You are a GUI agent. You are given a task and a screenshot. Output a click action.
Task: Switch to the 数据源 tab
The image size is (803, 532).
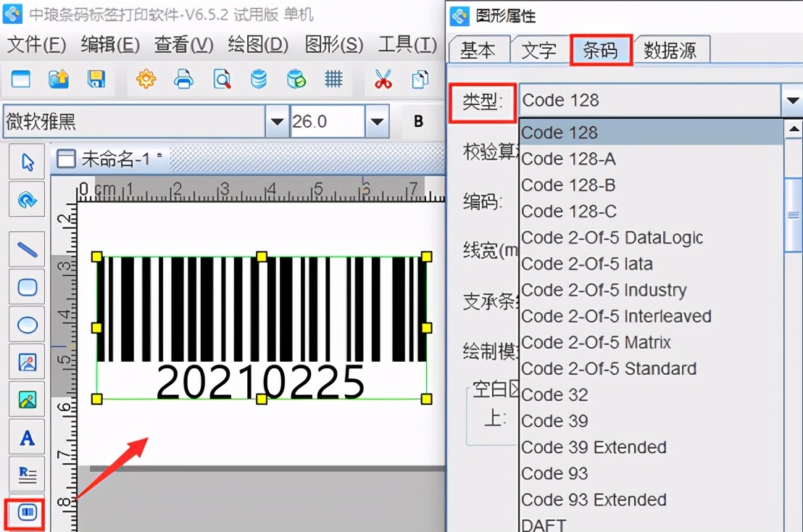pyautogui.click(x=672, y=49)
